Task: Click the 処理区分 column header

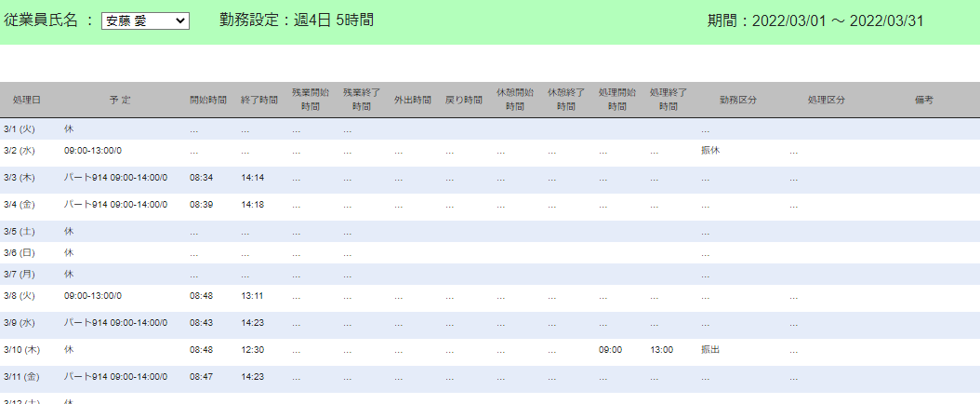Action: [826, 100]
